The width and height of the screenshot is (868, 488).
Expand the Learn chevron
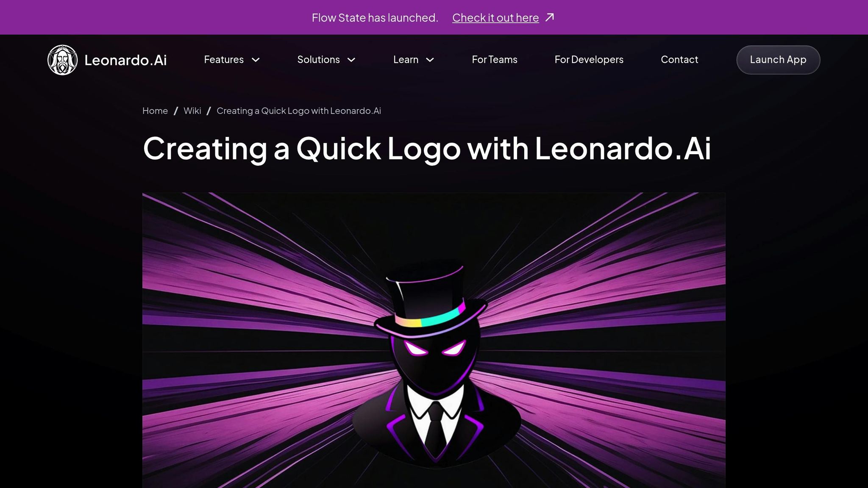[x=430, y=60]
